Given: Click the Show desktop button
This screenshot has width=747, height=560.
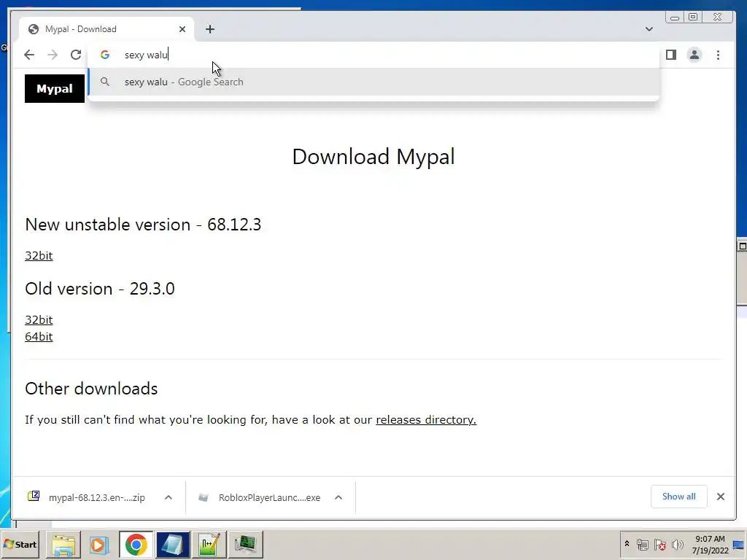Looking at the screenshot, I should pos(739,544).
